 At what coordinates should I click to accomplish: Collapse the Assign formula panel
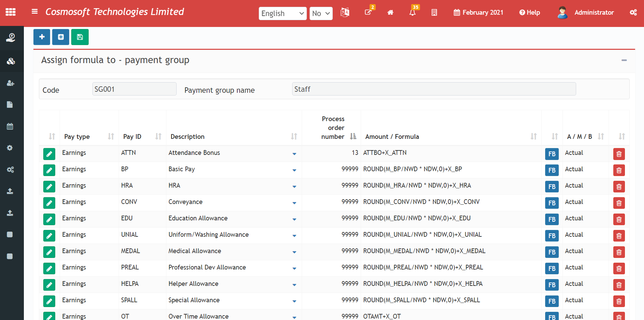click(624, 60)
